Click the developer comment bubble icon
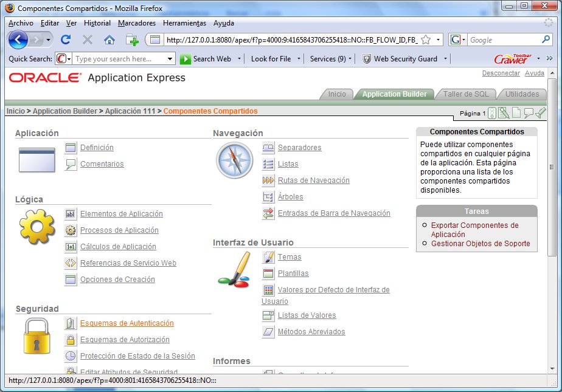 tap(529, 113)
